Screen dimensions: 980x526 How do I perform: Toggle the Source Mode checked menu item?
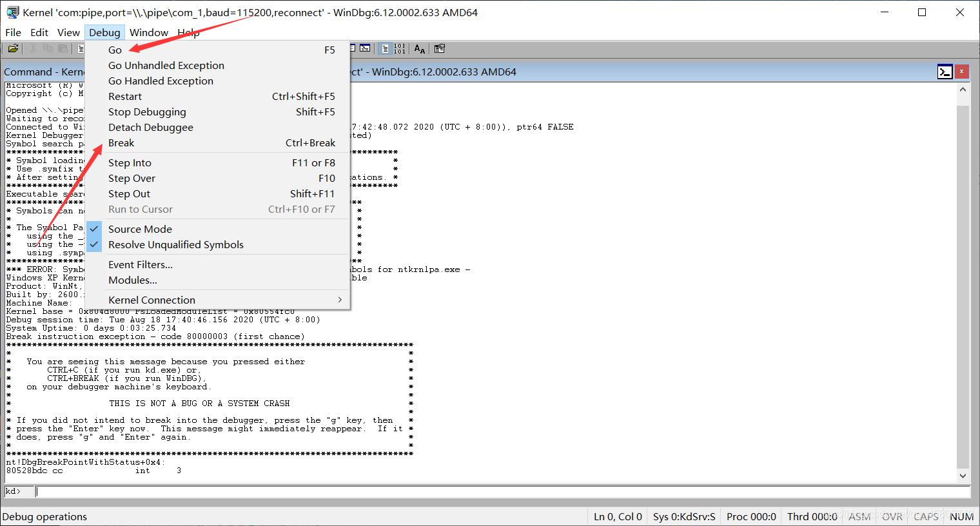tap(217, 229)
